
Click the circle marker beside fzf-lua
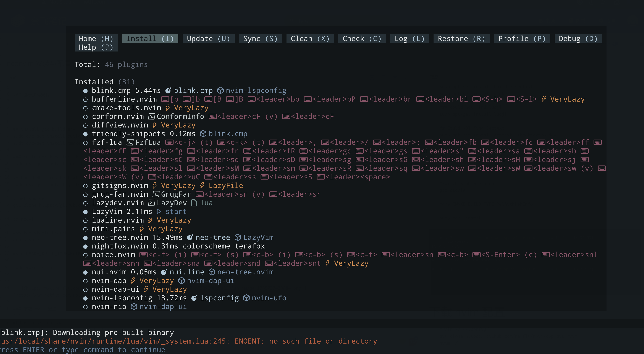[x=85, y=143]
